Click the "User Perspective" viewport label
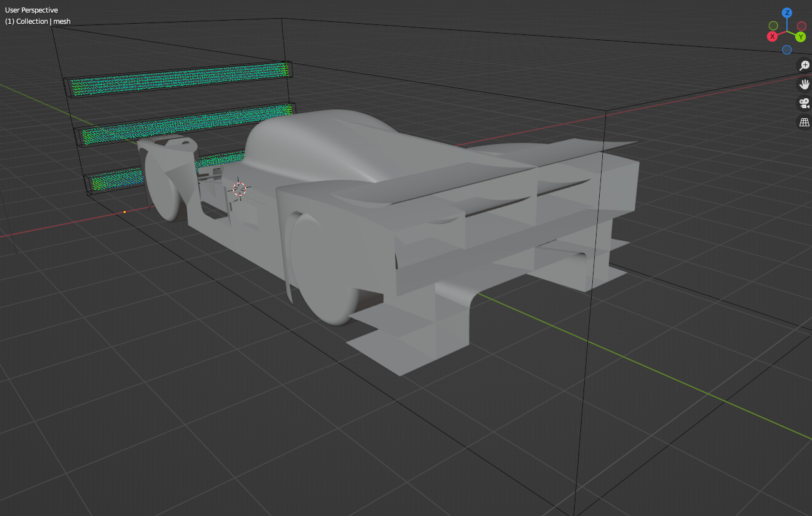The image size is (812, 516). click(x=31, y=10)
